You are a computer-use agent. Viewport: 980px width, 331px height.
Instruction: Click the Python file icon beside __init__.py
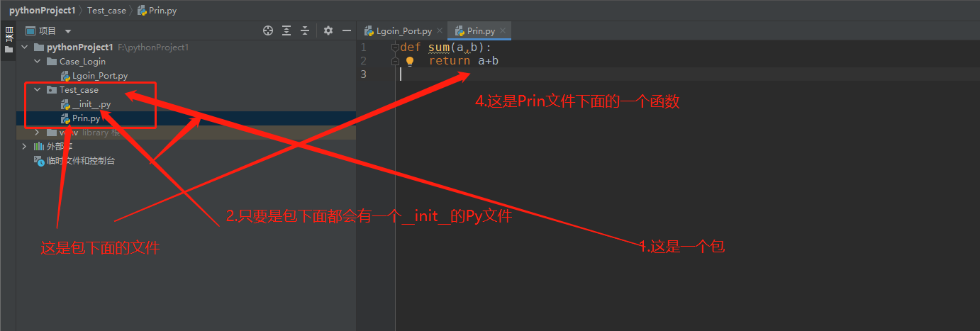(65, 104)
